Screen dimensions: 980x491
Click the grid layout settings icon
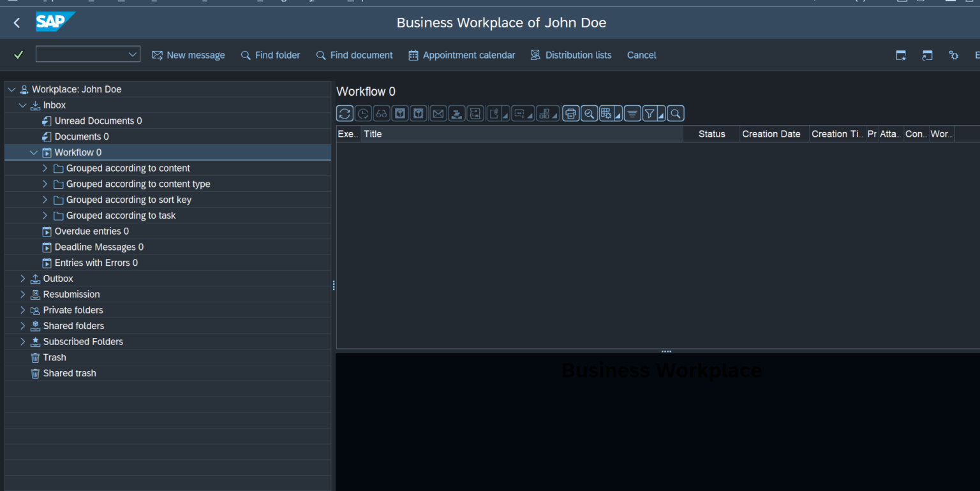(607, 114)
